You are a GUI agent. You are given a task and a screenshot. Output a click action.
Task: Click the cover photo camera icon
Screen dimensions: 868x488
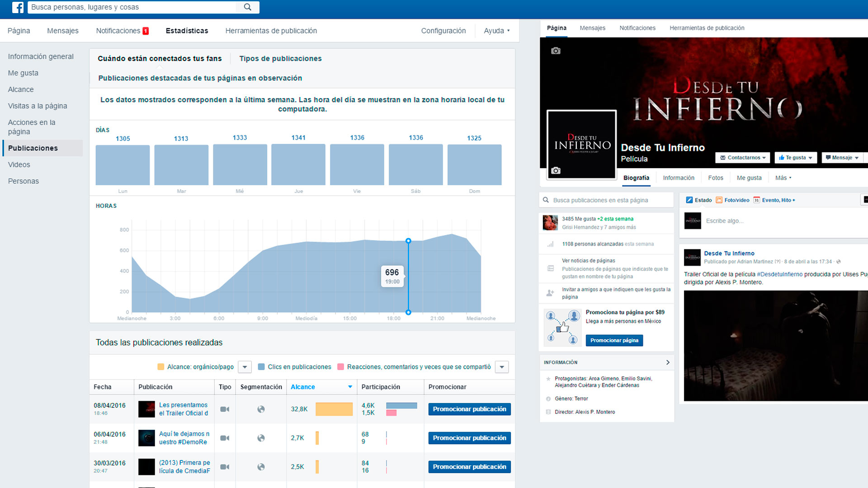coord(556,51)
